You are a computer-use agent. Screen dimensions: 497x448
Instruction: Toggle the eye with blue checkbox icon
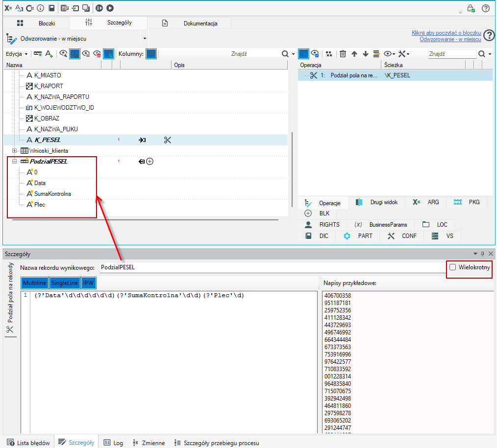tap(315, 54)
